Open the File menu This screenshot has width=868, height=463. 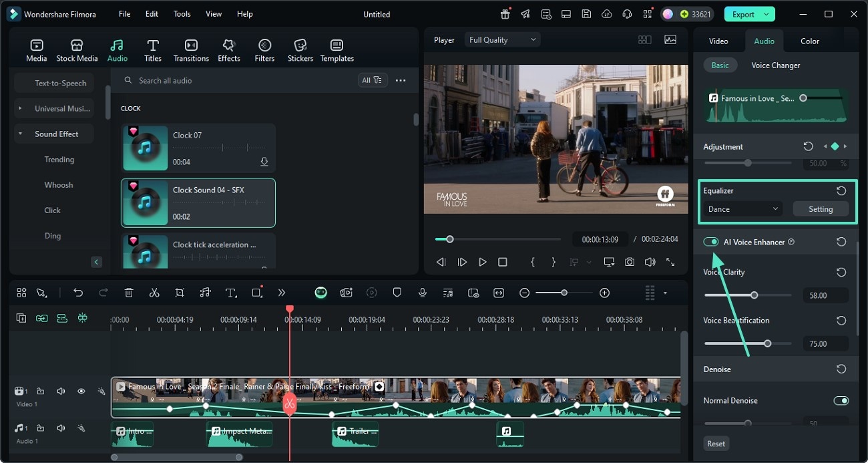125,14
